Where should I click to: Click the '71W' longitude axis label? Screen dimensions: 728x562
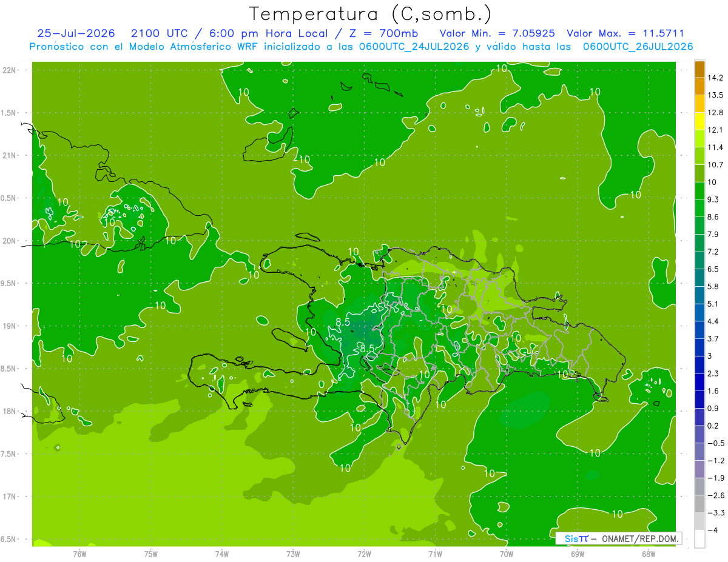435,554
